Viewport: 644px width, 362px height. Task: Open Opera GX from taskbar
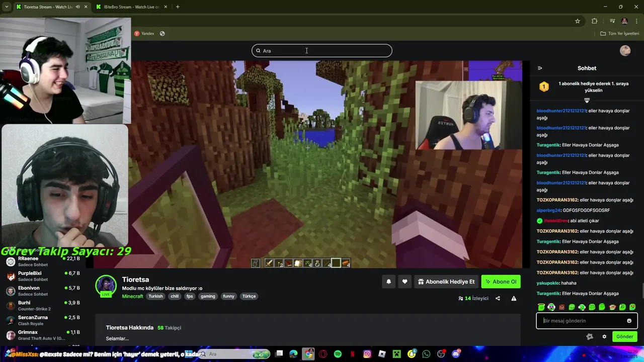323,354
